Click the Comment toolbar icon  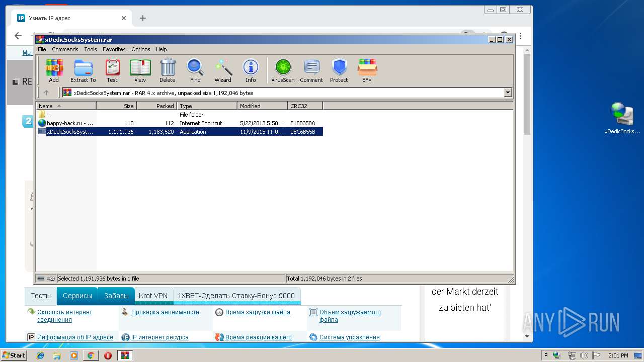pyautogui.click(x=311, y=70)
